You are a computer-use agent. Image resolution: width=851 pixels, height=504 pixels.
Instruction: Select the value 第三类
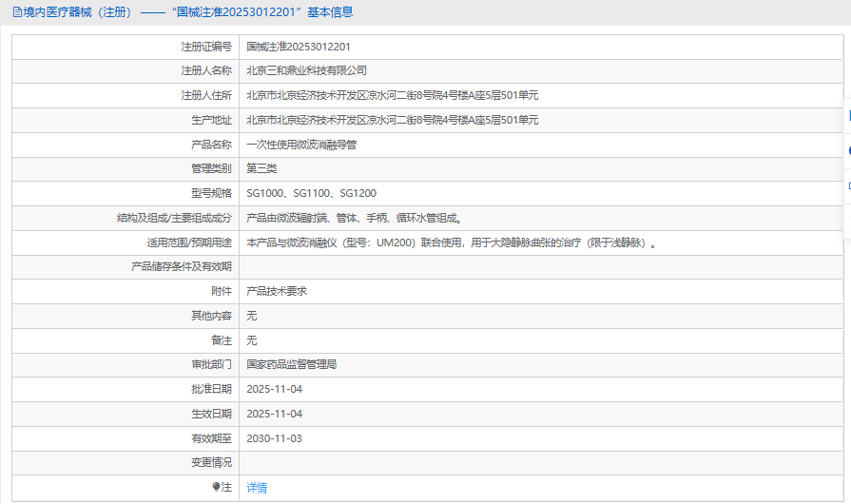click(261, 168)
